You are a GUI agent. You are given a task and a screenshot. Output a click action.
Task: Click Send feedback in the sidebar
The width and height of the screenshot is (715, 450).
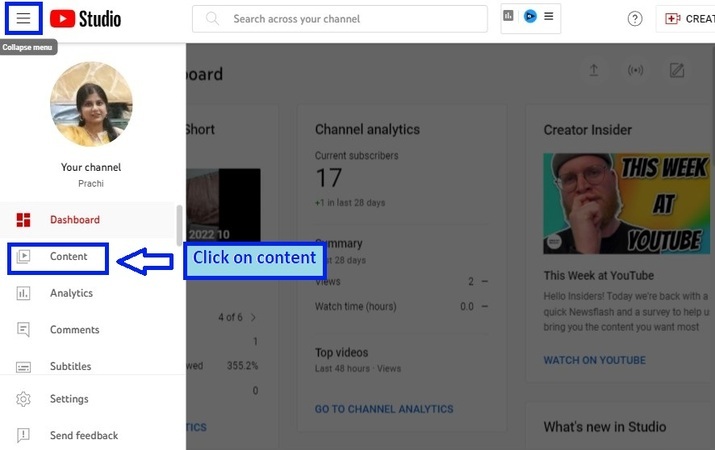click(88, 435)
